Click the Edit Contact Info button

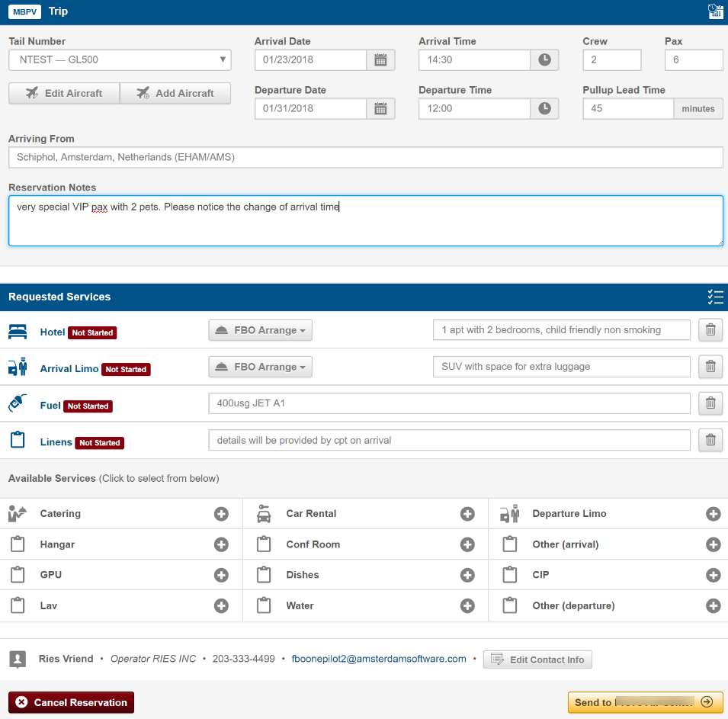tap(537, 660)
